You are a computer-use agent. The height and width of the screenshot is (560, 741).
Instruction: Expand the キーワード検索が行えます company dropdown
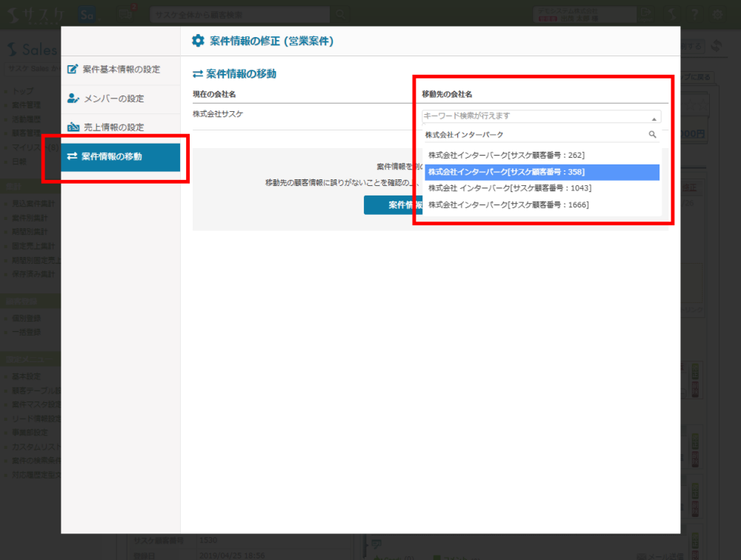541,116
